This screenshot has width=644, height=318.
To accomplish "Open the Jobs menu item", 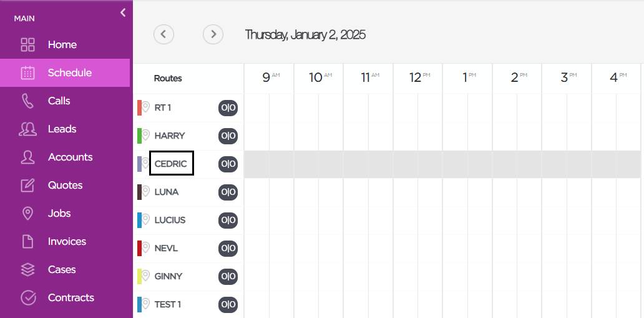I will tap(59, 213).
